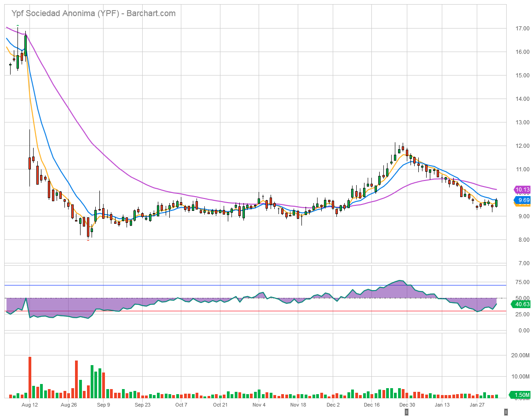Click the 8.00 price axis label

524,240
